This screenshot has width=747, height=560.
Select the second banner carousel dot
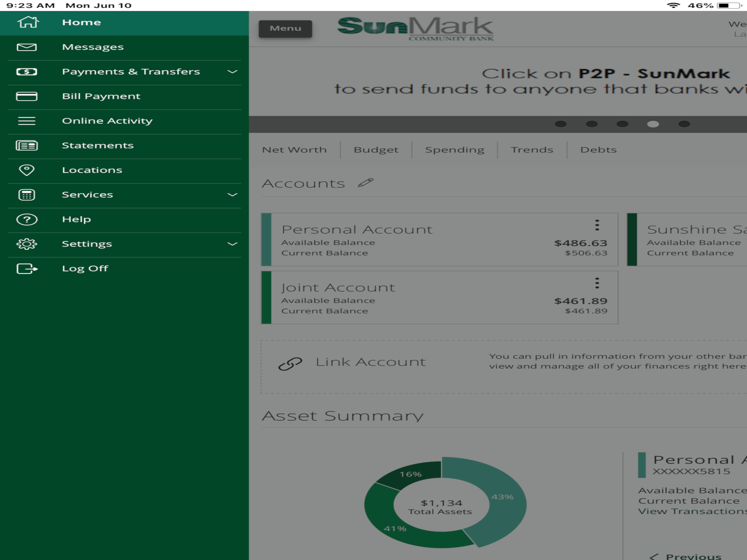592,124
